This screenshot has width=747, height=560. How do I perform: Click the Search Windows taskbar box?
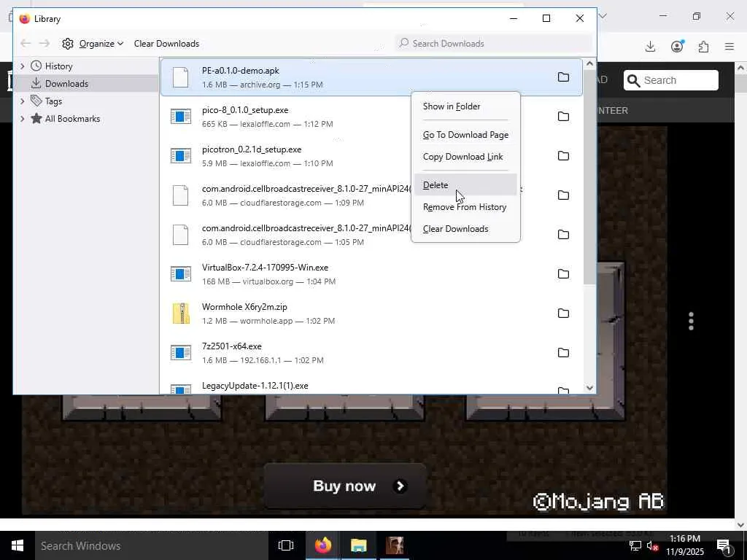click(152, 545)
